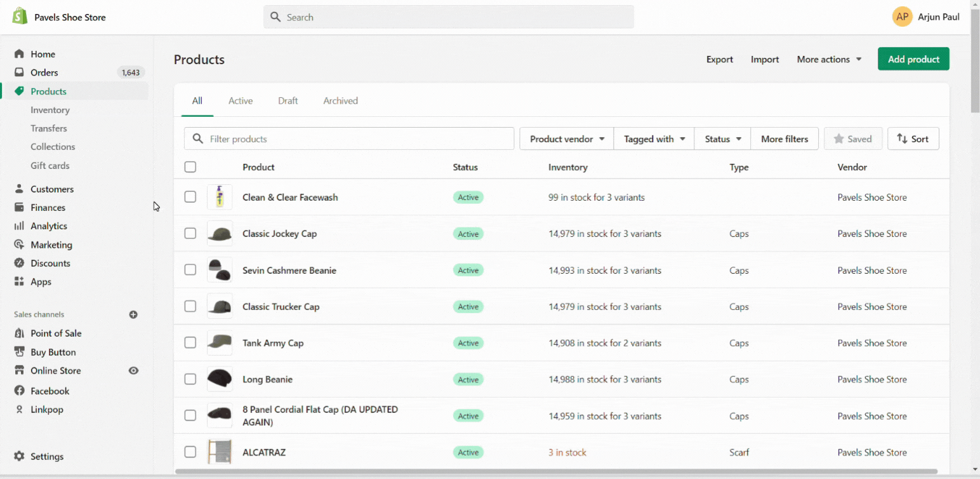
Task: Select the Long Beanie row checkbox
Action: coord(190,379)
